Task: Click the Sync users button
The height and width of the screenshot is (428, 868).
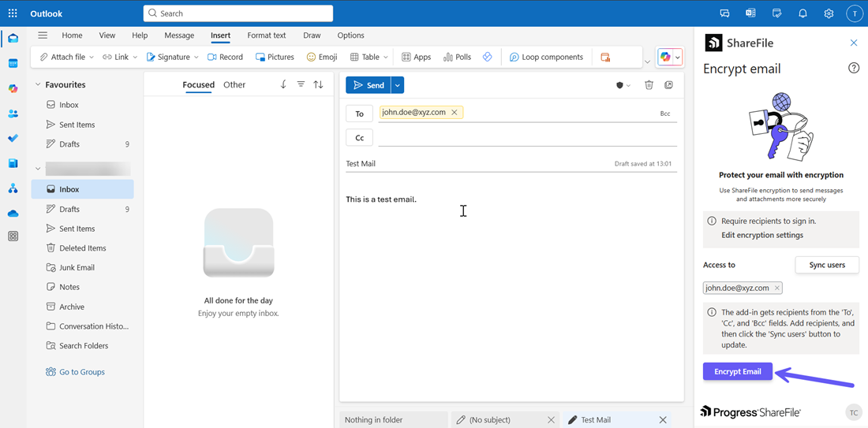Action: [x=826, y=266]
